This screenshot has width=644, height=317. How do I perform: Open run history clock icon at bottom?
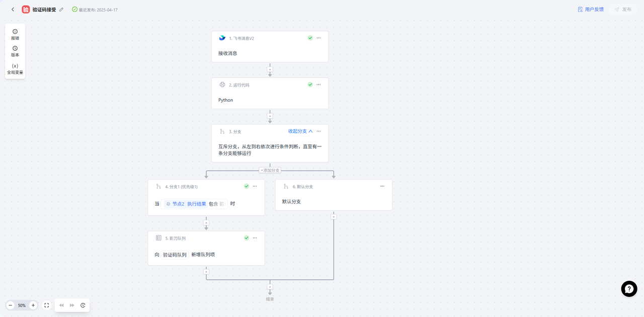point(83,305)
